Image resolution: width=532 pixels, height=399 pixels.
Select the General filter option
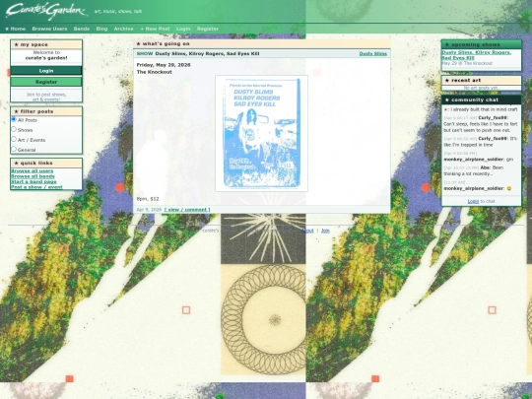coord(14,149)
